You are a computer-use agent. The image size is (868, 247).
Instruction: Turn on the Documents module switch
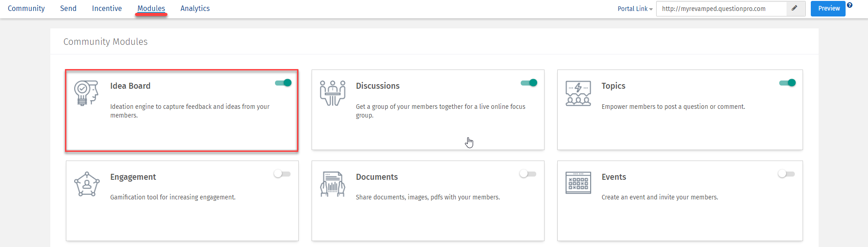click(528, 174)
